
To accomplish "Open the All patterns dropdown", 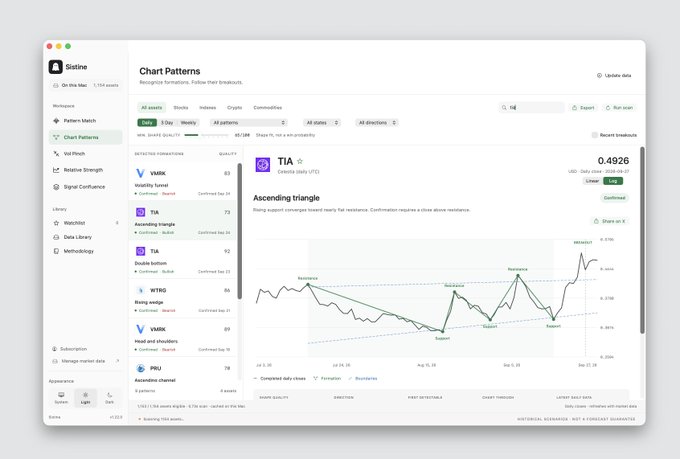I will (x=248, y=123).
